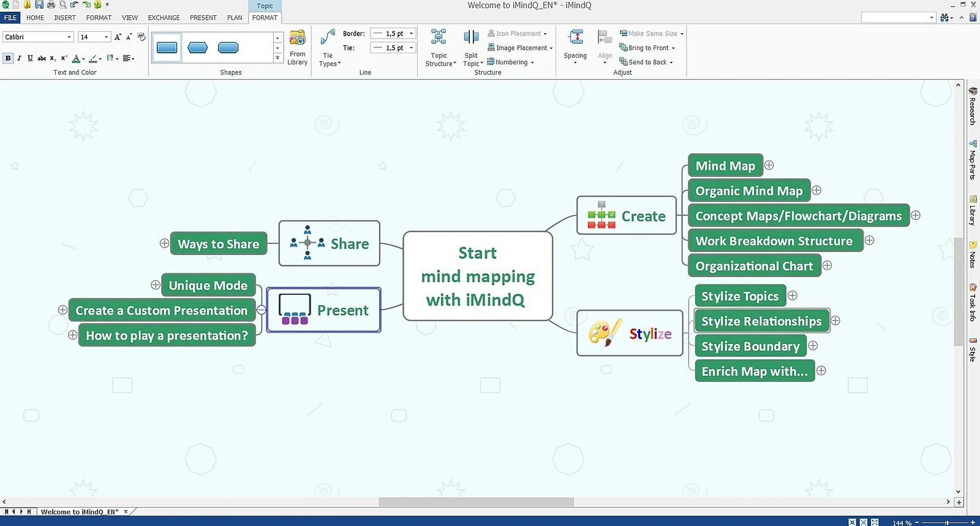Switch to the VIEW ribbon tab
The width and height of the screenshot is (980, 526).
(130, 18)
